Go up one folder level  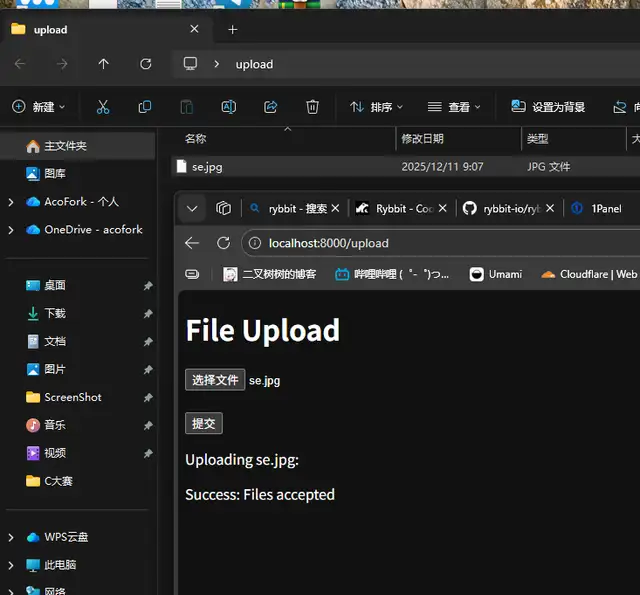tap(104, 64)
